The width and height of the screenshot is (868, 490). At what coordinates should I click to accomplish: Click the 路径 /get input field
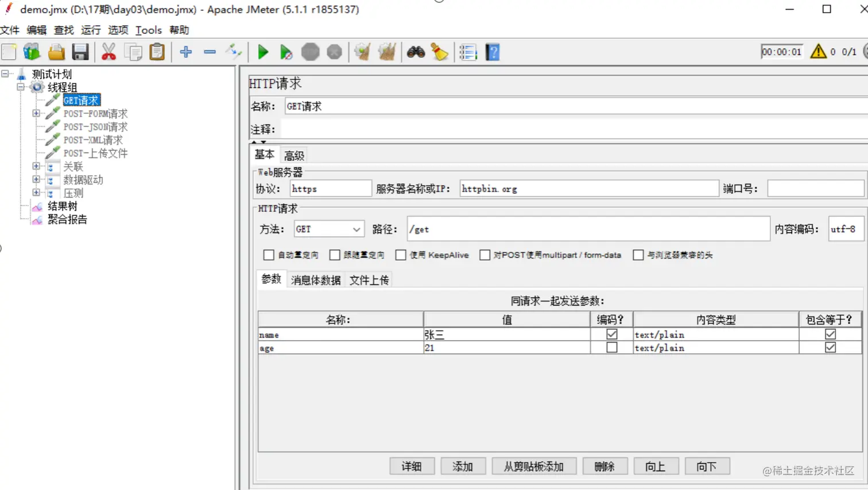point(588,229)
